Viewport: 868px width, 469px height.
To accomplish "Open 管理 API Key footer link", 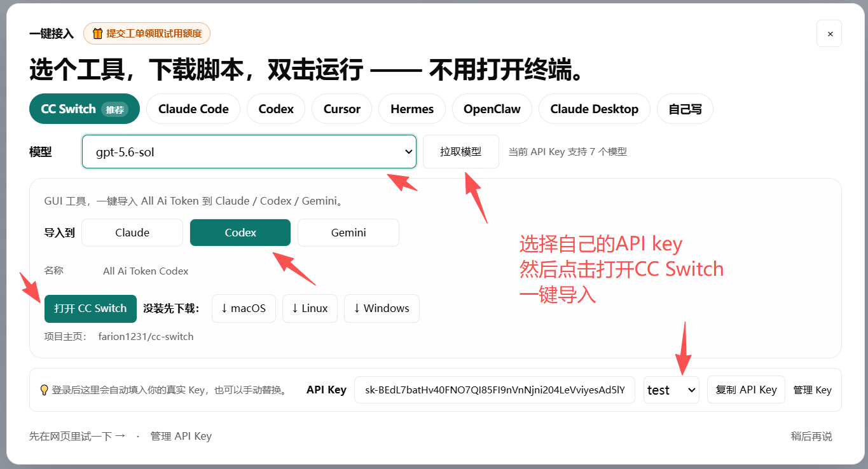I will point(181,436).
